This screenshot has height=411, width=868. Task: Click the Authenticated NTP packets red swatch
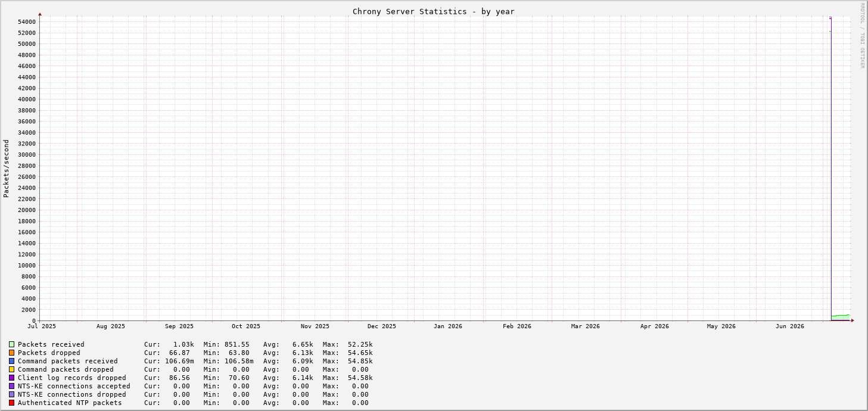point(11,403)
